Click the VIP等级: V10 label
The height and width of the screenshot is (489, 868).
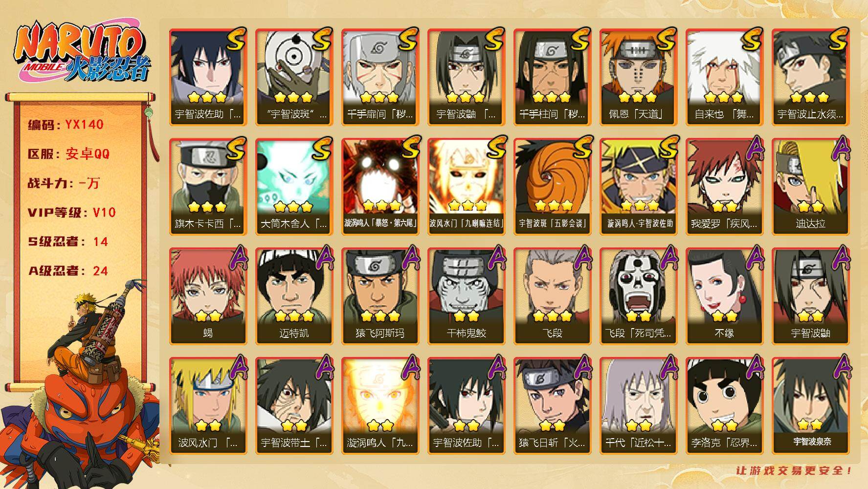tap(71, 213)
